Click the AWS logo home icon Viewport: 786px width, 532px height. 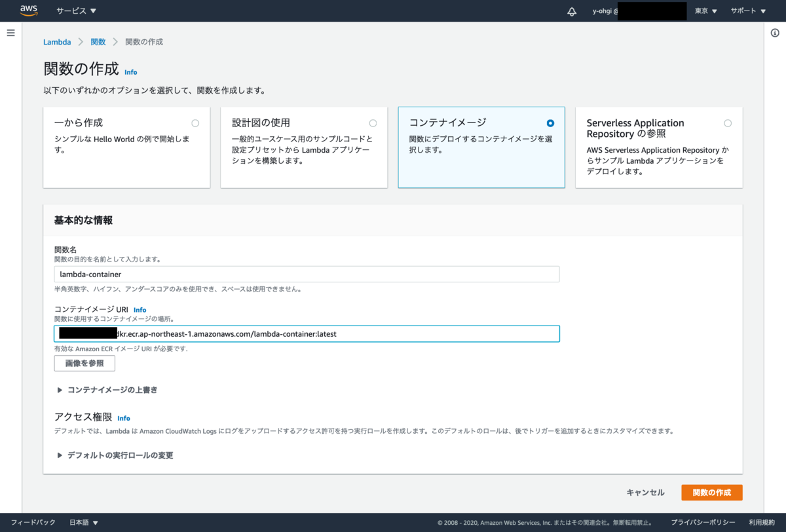coord(28,10)
